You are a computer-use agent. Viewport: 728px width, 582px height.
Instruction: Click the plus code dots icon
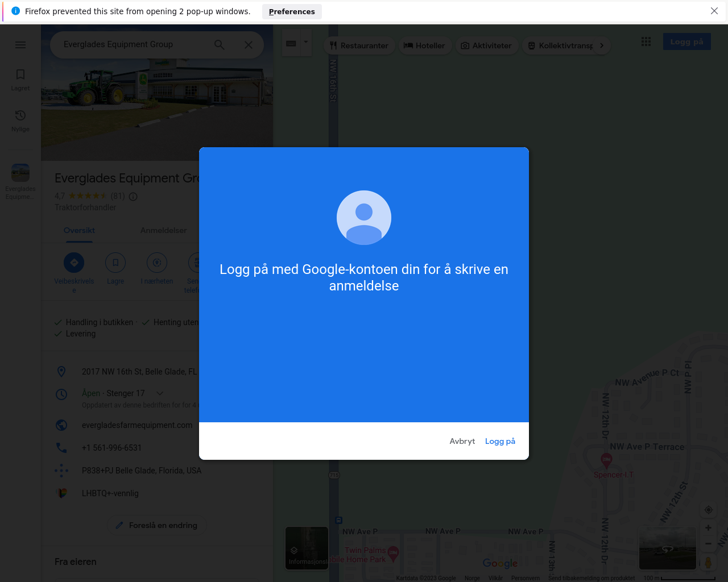click(61, 471)
